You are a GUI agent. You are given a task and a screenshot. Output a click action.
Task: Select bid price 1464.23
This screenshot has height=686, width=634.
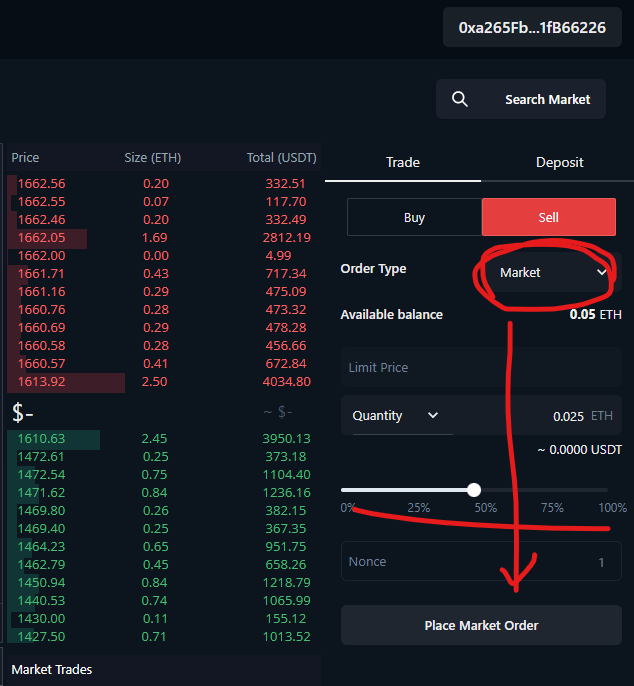pyautogui.click(x=41, y=546)
